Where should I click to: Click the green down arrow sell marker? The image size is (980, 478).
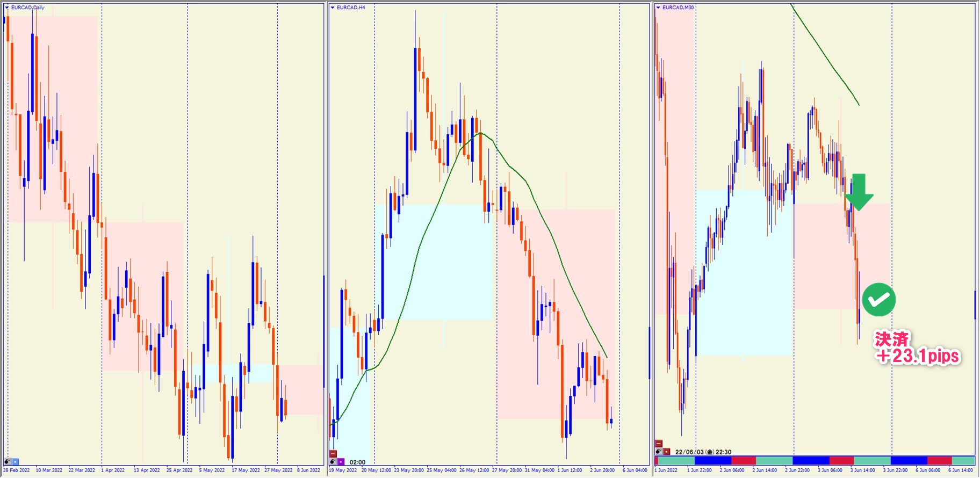[859, 192]
